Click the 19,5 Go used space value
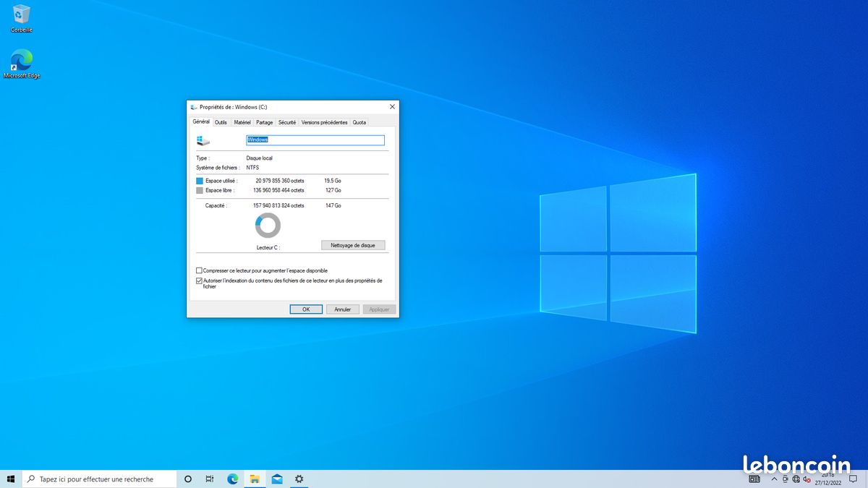This screenshot has width=868, height=488. pos(333,181)
